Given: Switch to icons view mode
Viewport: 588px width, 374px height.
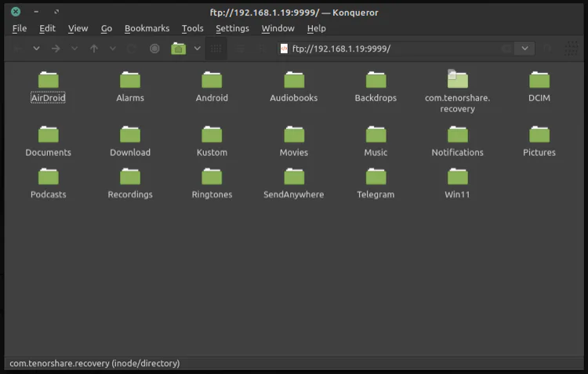Looking at the screenshot, I should pos(216,49).
